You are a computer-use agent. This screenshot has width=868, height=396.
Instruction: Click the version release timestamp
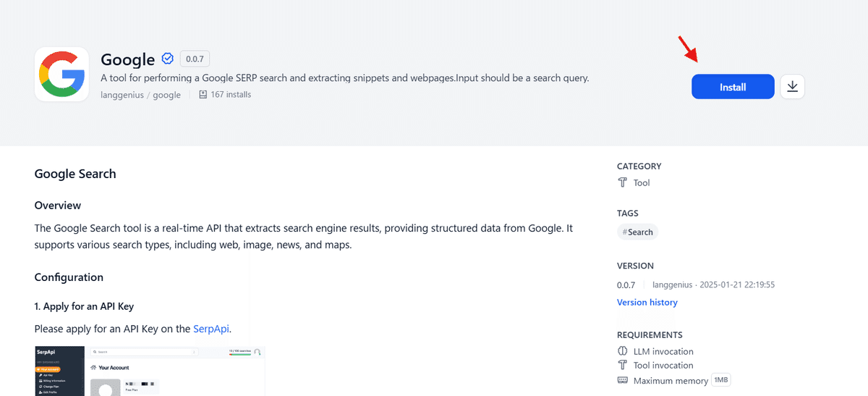click(x=738, y=285)
